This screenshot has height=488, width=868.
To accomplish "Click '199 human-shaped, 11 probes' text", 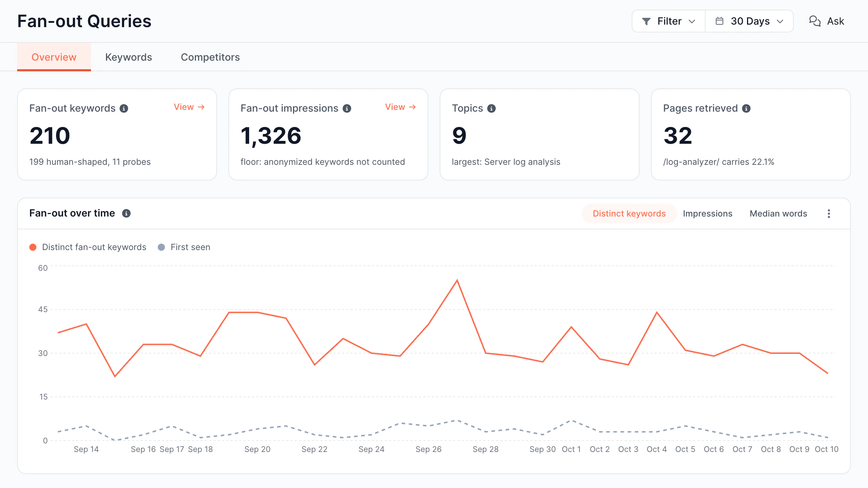I will click(90, 162).
